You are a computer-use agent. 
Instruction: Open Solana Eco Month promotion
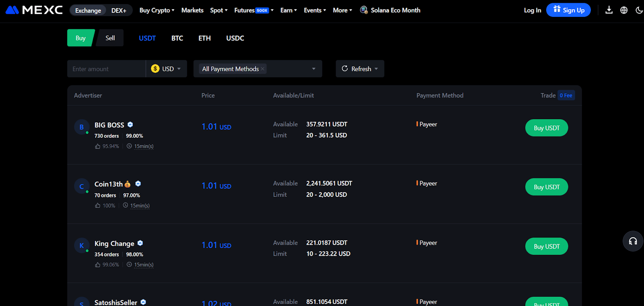(390, 10)
